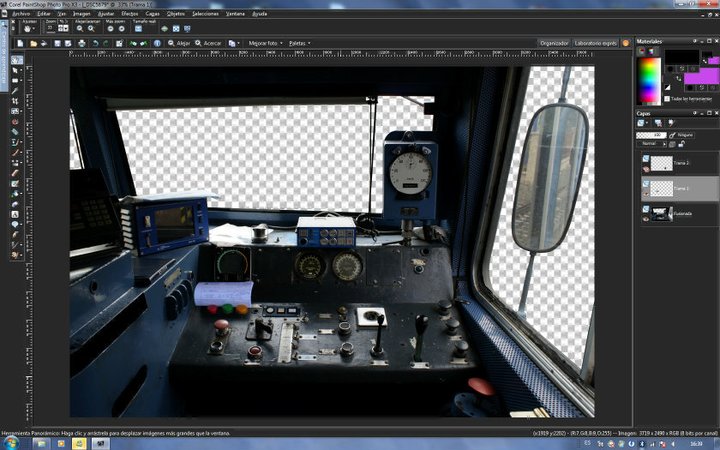Image resolution: width=720 pixels, height=450 pixels.
Task: Select the Crop tool in left toolbar
Action: (x=17, y=101)
